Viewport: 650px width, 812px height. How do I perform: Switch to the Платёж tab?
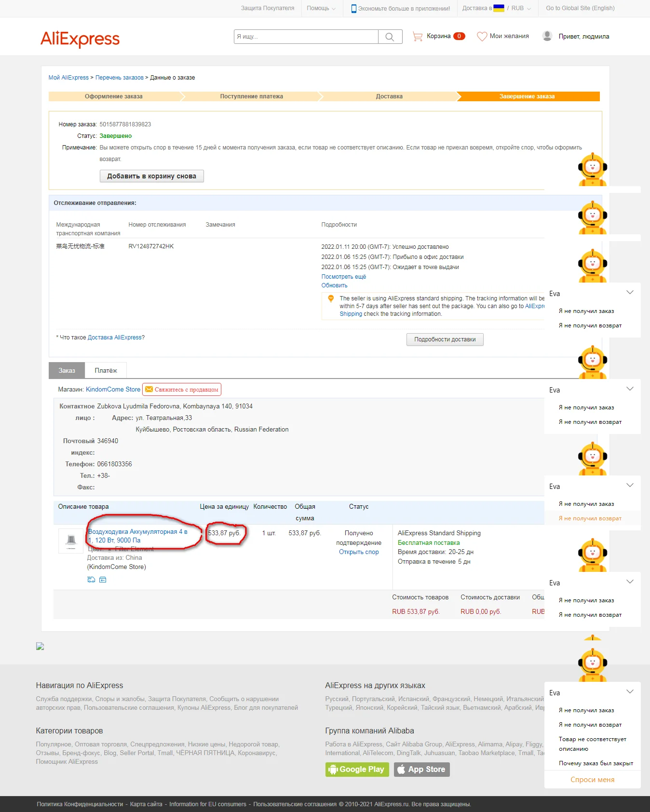point(106,370)
